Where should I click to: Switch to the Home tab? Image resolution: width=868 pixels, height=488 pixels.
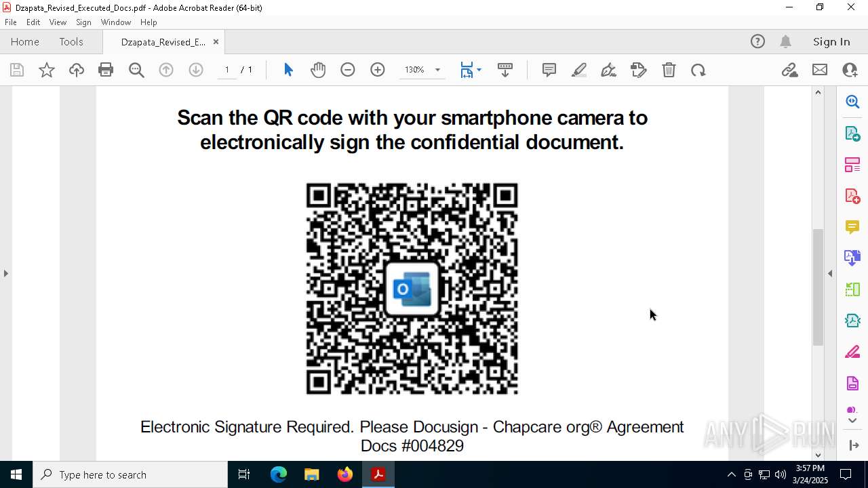25,41
